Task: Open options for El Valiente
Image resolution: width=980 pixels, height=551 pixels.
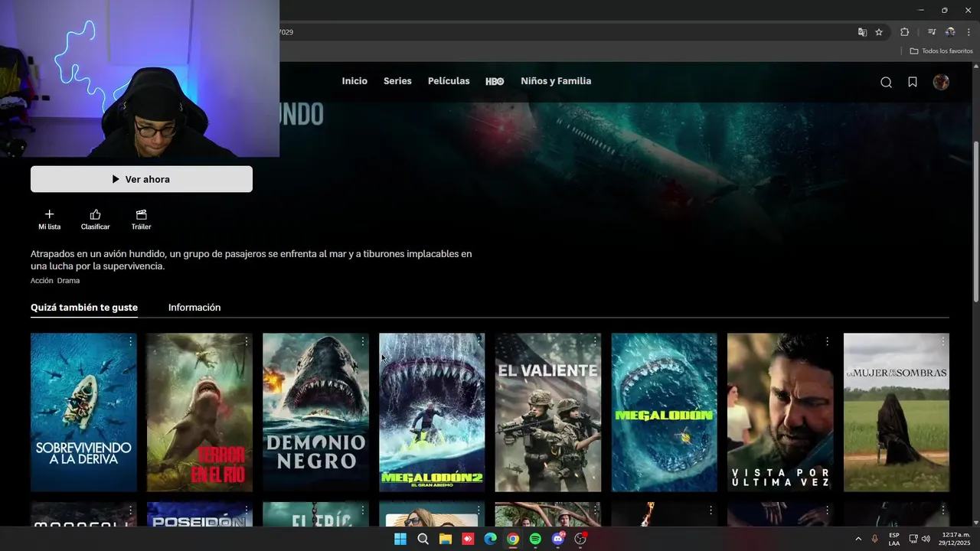Action: pos(595,341)
